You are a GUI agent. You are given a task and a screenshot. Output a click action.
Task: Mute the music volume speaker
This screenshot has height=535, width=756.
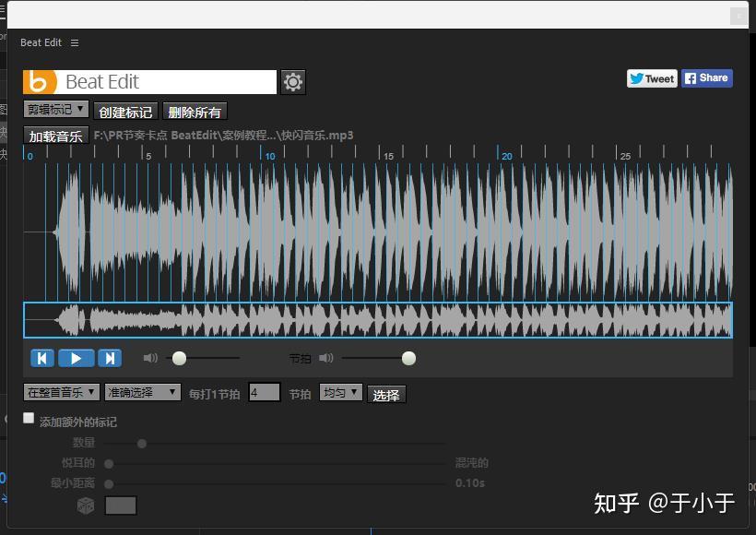click(x=150, y=358)
